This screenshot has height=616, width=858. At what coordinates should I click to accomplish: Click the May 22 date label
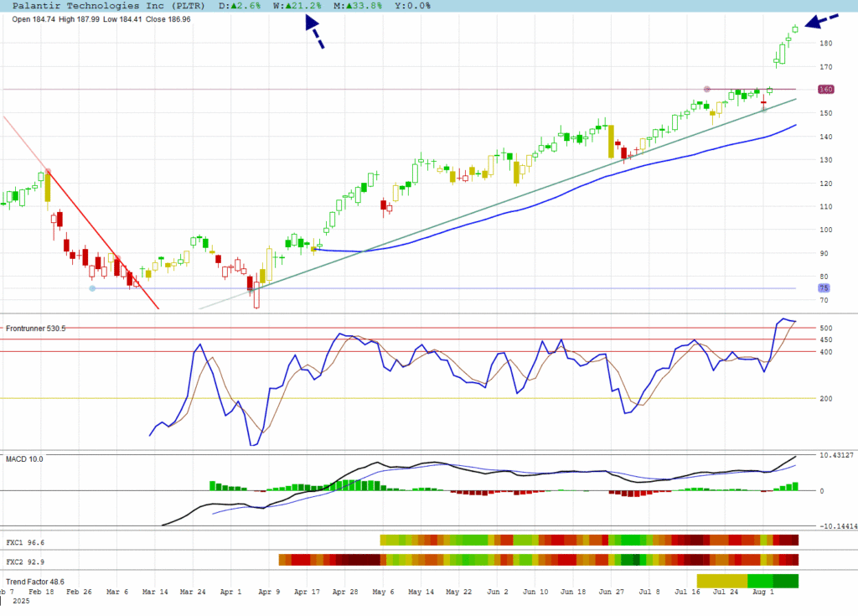(458, 592)
